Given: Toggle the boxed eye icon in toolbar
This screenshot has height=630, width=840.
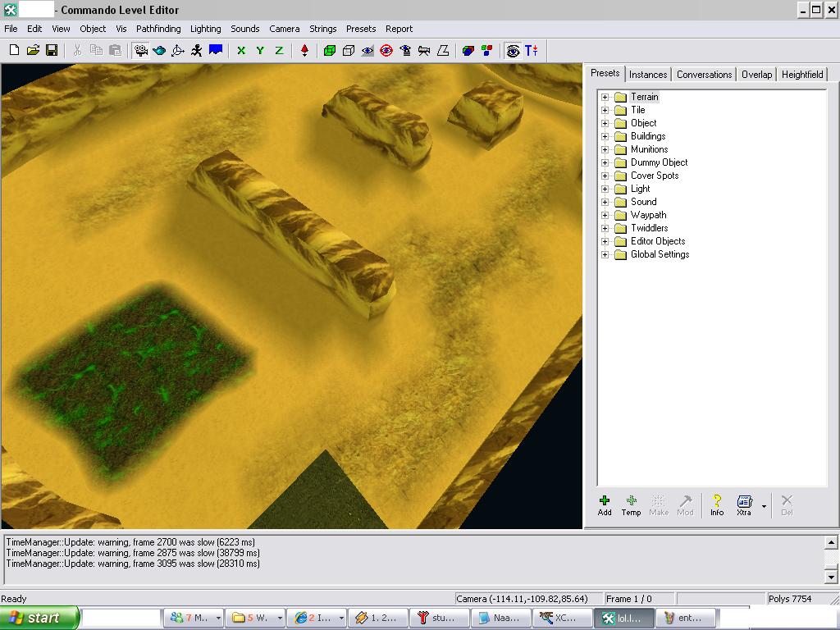Looking at the screenshot, I should click(513, 51).
